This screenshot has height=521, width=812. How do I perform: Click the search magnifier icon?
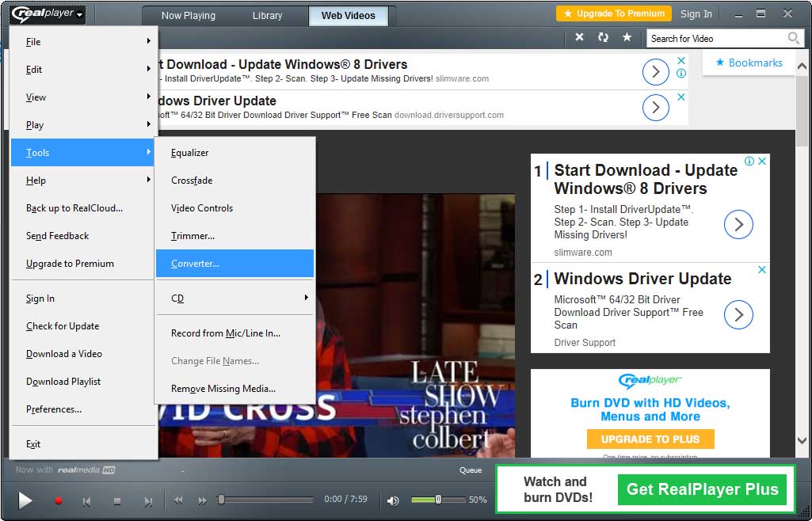(793, 38)
